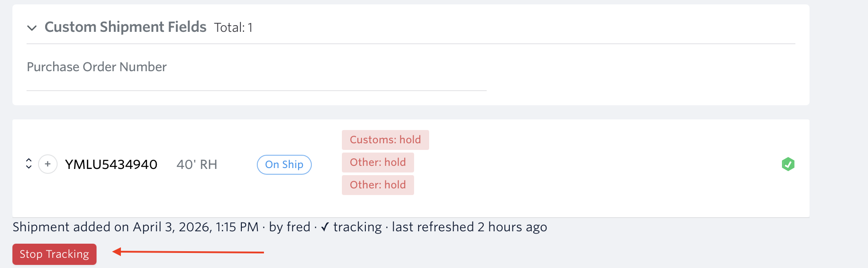The width and height of the screenshot is (868, 268).
Task: Click the red arrow pointing at Stop Tracking
Action: click(x=188, y=252)
